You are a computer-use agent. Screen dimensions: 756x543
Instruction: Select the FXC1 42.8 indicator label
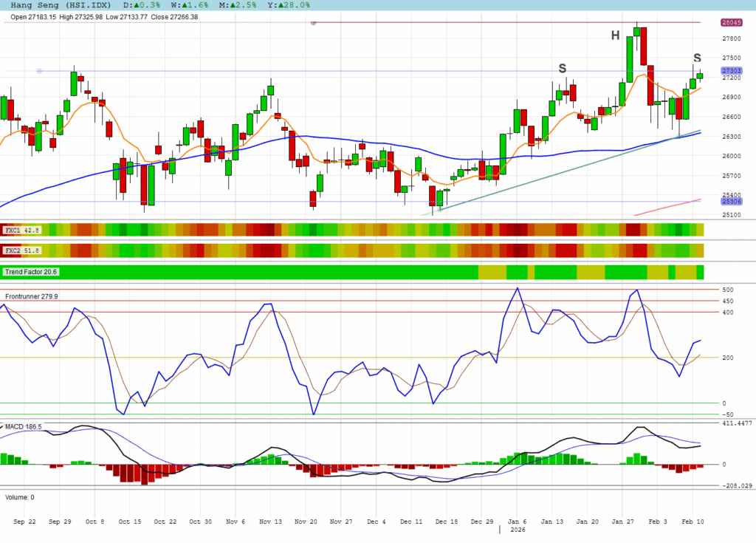pyautogui.click(x=22, y=230)
